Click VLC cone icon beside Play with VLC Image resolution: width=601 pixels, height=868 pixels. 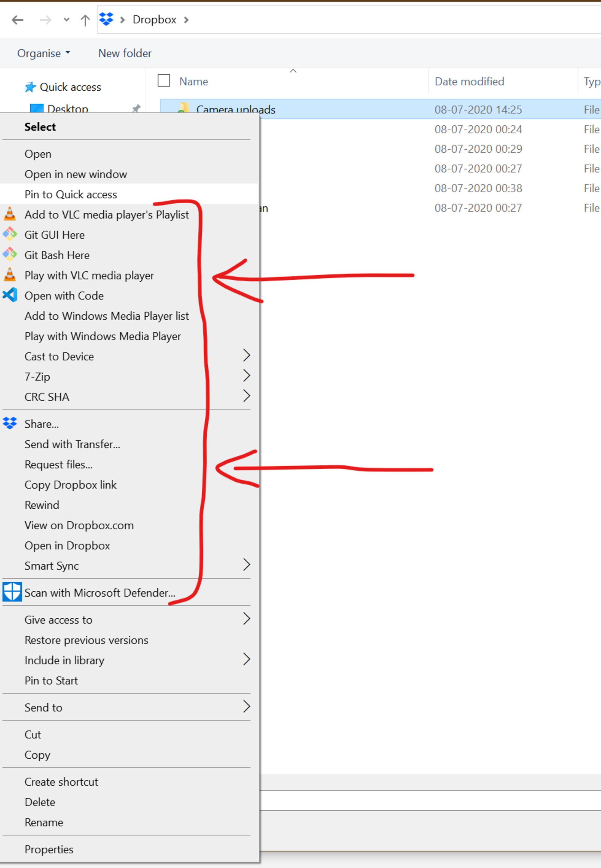pos(10,275)
